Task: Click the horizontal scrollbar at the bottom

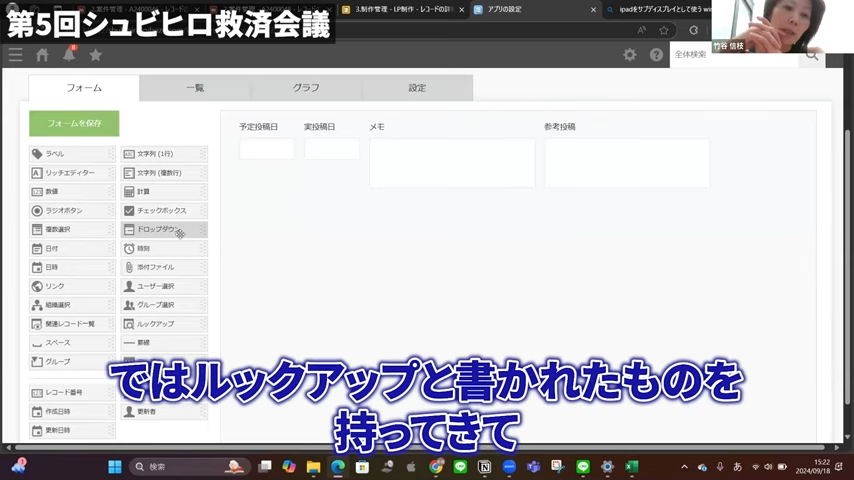Action: coord(420,447)
